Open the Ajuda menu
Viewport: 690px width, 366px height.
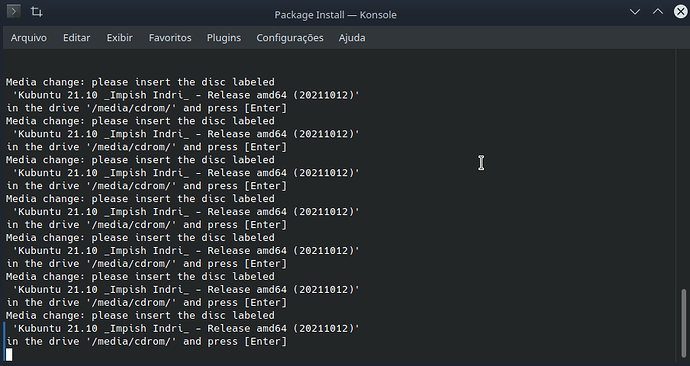tap(352, 38)
